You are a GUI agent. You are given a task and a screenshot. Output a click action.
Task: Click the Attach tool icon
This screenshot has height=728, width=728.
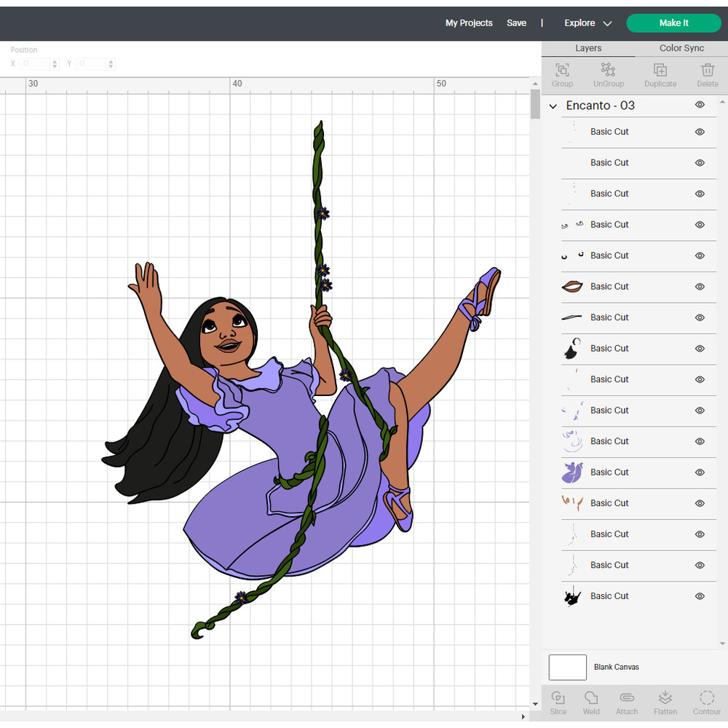click(627, 700)
